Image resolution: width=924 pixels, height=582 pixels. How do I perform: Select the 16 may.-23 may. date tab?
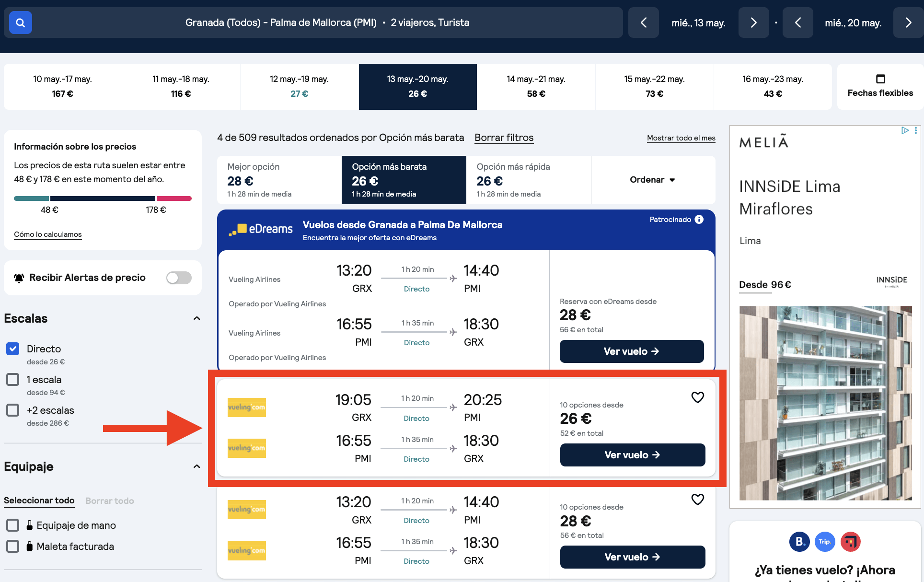click(773, 87)
